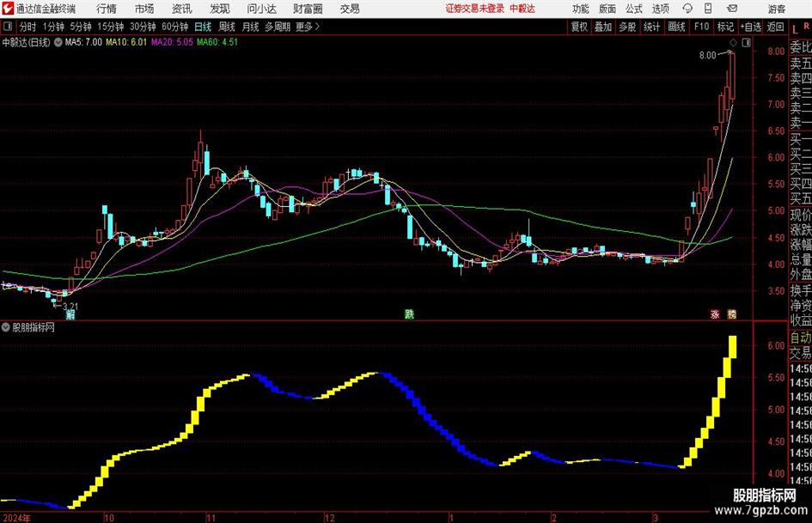Click the 现价 row in quote panel
The height and width of the screenshot is (523, 812).
click(x=801, y=215)
